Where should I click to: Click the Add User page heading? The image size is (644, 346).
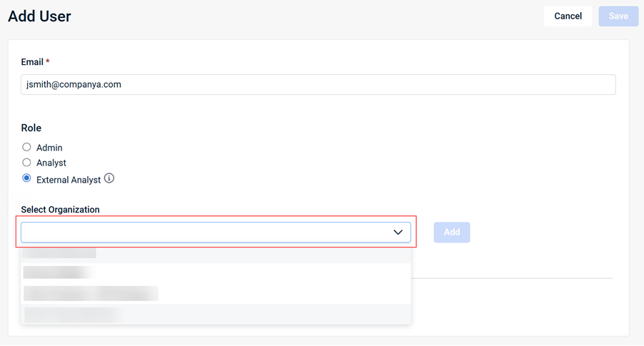point(40,16)
